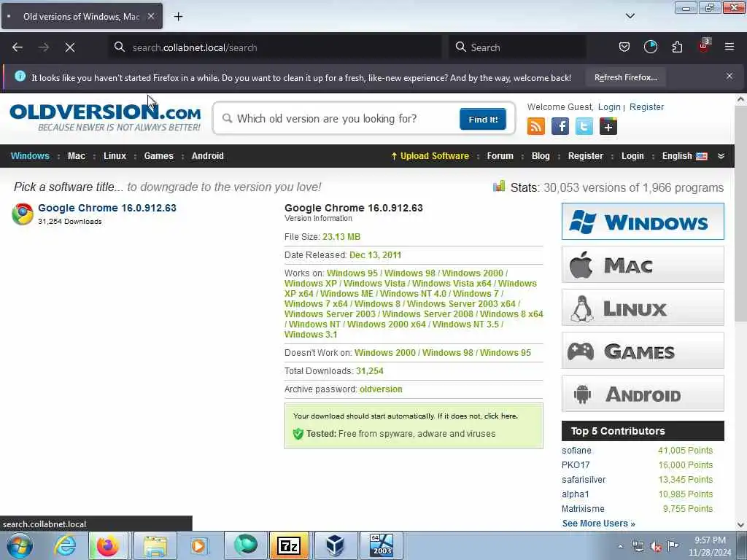Click the Firefox taskbar icon
This screenshot has width=747, height=560.
(x=108, y=545)
